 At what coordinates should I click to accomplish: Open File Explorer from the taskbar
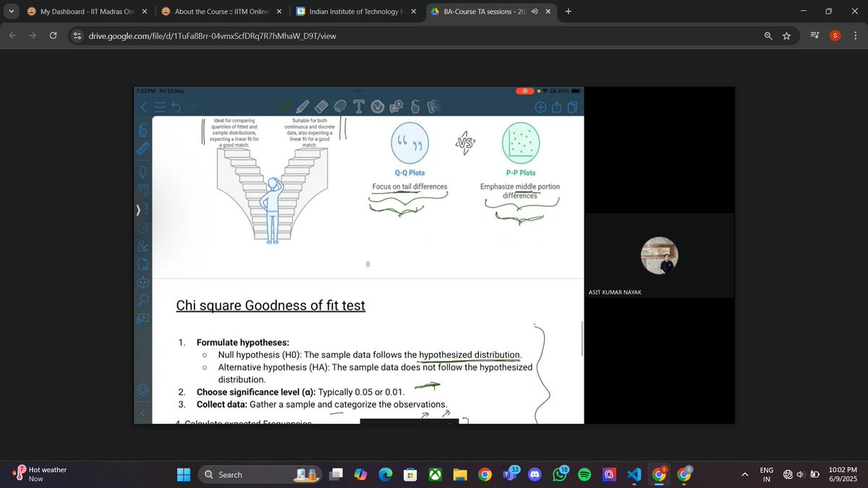coord(461,474)
